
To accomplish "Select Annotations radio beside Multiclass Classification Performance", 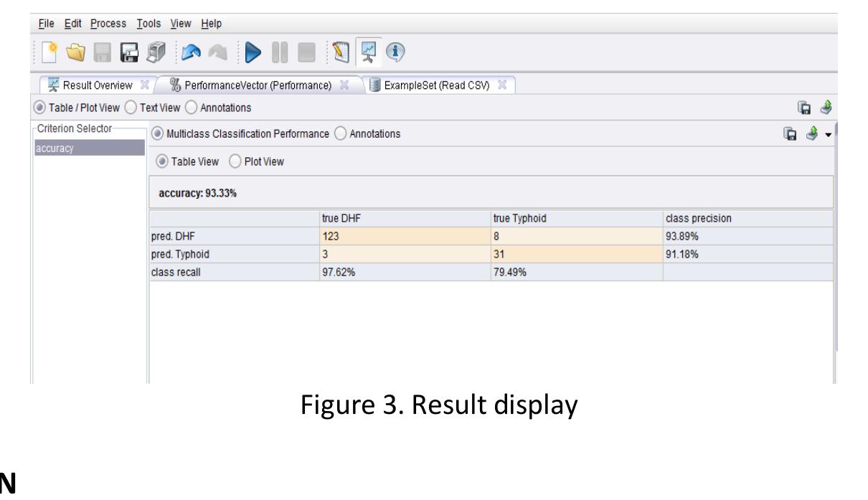I will pyautogui.click(x=340, y=134).
